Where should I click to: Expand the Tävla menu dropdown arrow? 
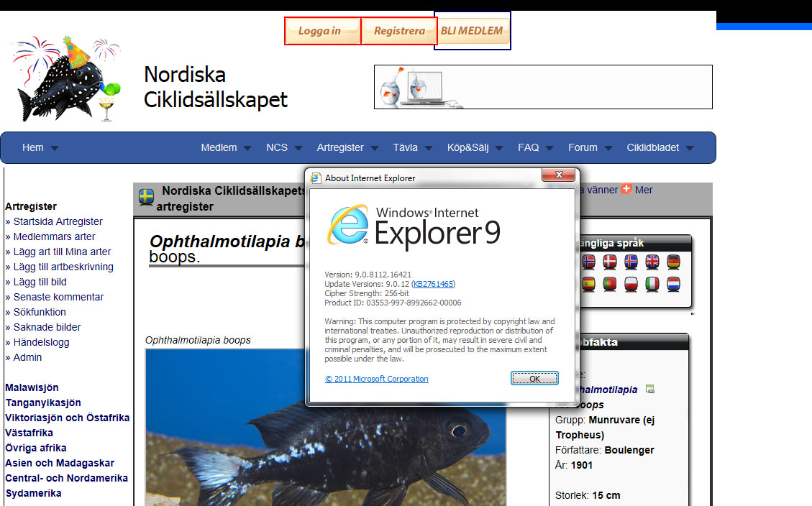[428, 148]
